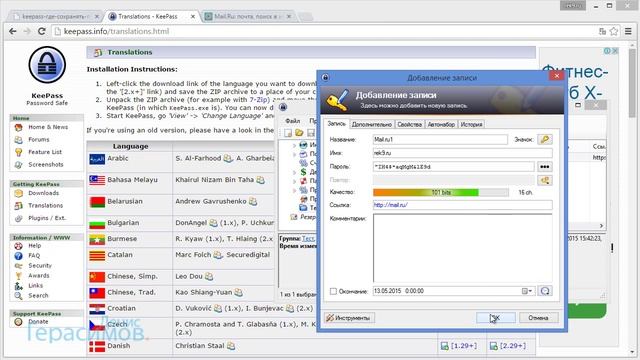Expand the mail envelope group in KeePass tree
This screenshot has height=360, width=640.
click(294, 154)
